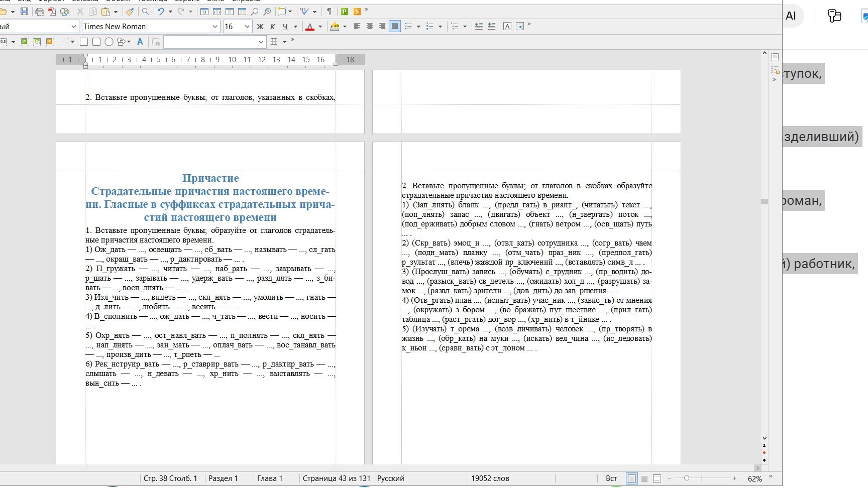
Task: Open the undo history dropdown arrow
Action: pos(170,12)
